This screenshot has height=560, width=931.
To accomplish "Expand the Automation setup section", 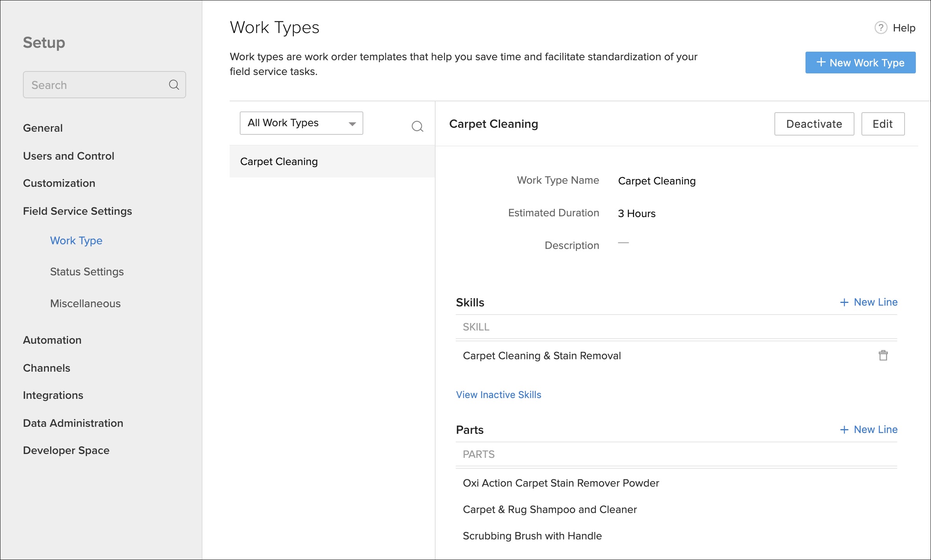I will click(x=52, y=340).
